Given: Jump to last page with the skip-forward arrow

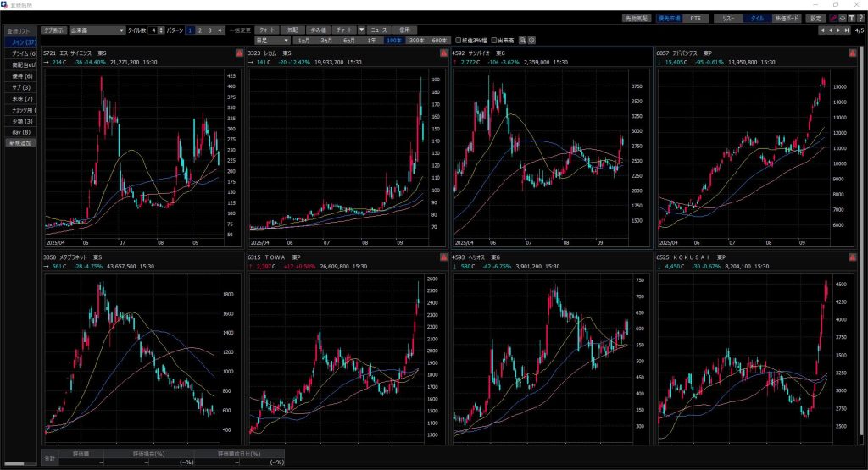Looking at the screenshot, I should point(846,30).
